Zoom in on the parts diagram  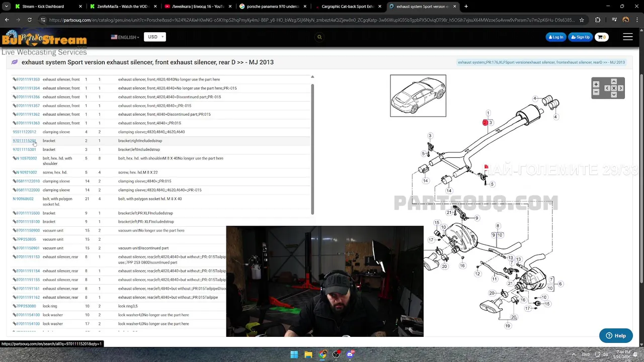click(596, 84)
